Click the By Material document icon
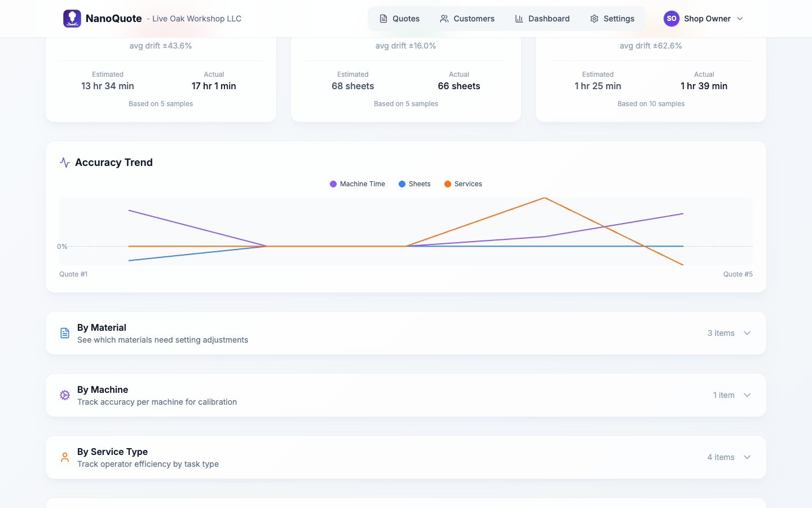This screenshot has height=508, width=812. (65, 333)
